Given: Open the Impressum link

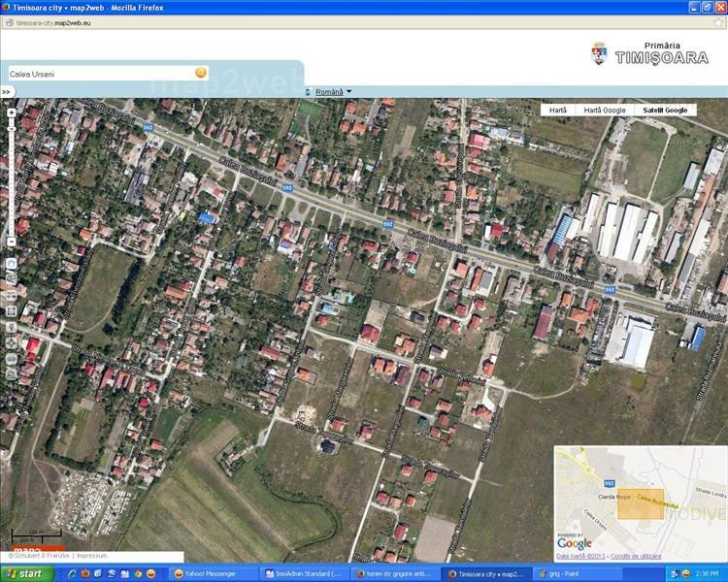Looking at the screenshot, I should click(x=91, y=556).
